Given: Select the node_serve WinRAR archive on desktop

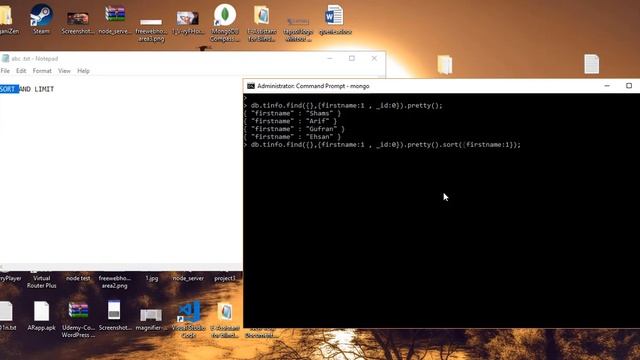Looking at the screenshot, I should (x=115, y=14).
